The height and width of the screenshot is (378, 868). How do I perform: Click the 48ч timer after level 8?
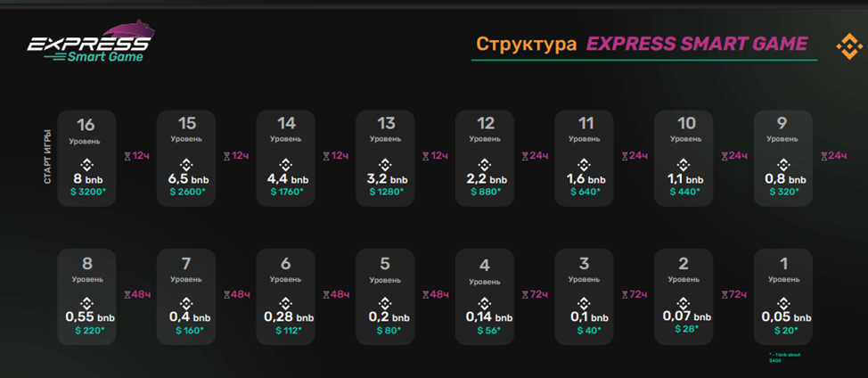tap(136, 294)
